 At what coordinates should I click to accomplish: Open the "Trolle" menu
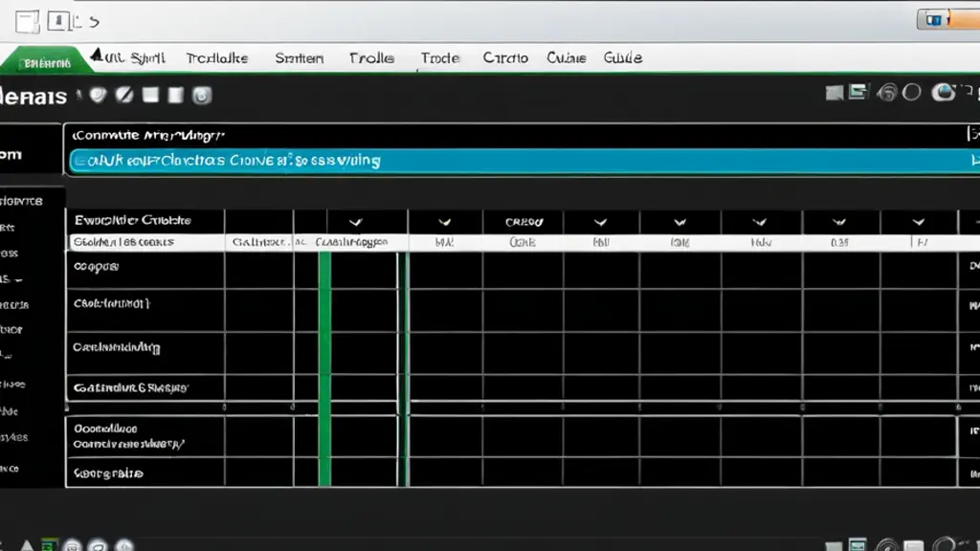click(x=371, y=58)
